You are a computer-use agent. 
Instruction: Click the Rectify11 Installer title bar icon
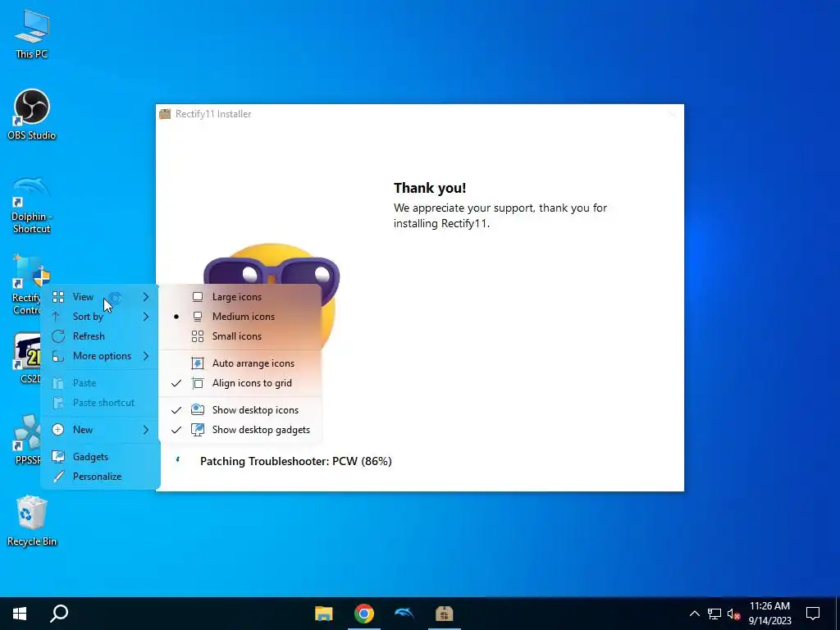[165, 113]
